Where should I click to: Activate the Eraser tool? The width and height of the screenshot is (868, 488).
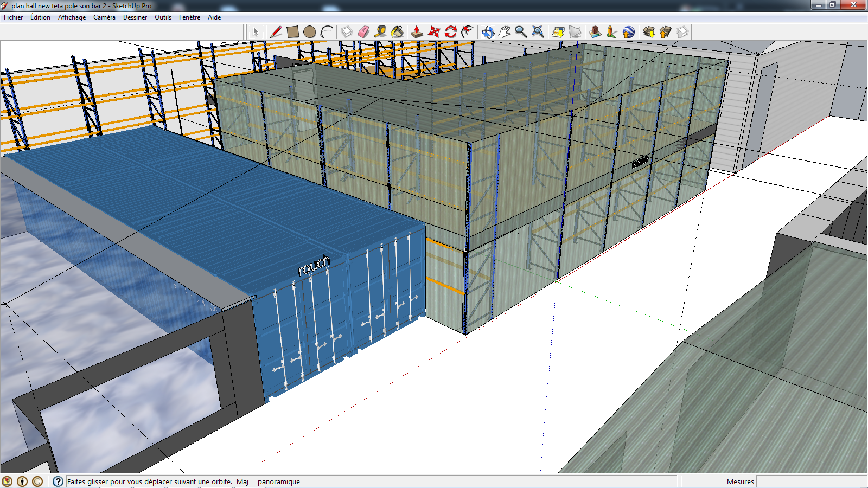pos(363,32)
